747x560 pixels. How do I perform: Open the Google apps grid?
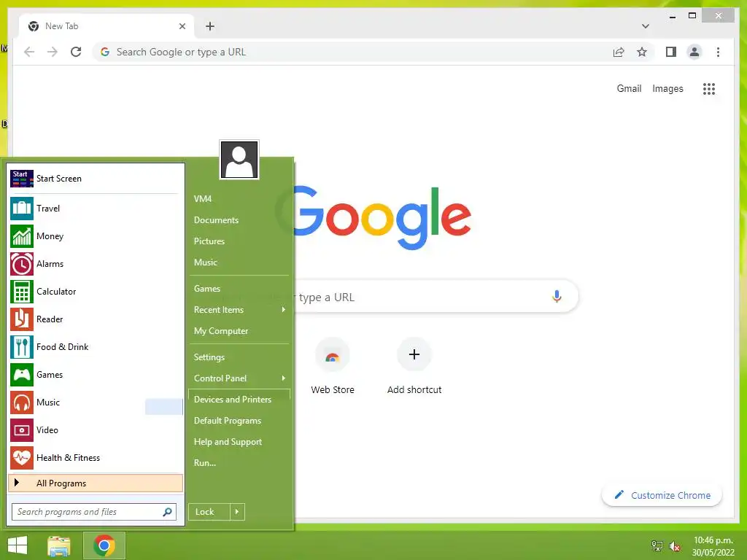click(x=709, y=88)
